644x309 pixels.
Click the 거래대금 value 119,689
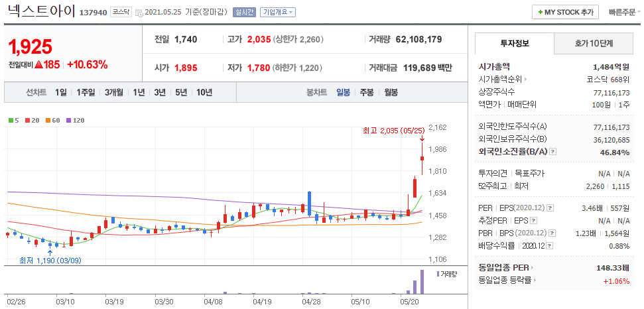click(x=419, y=68)
